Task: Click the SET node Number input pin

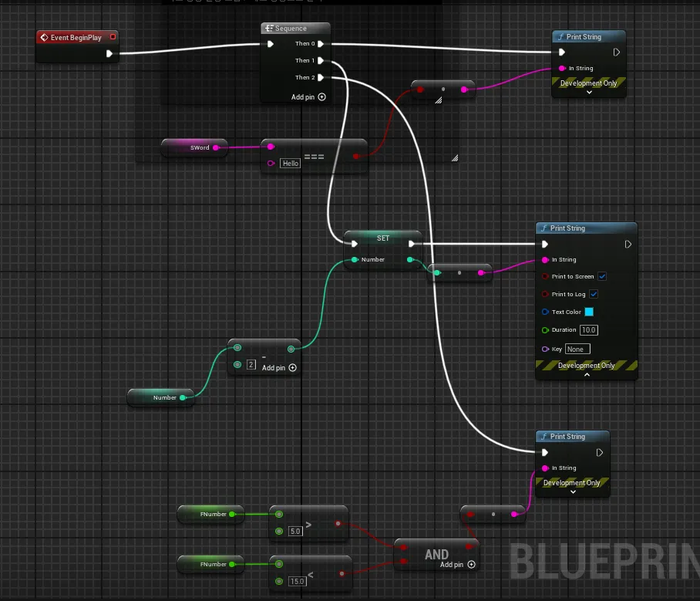Action: 355,259
